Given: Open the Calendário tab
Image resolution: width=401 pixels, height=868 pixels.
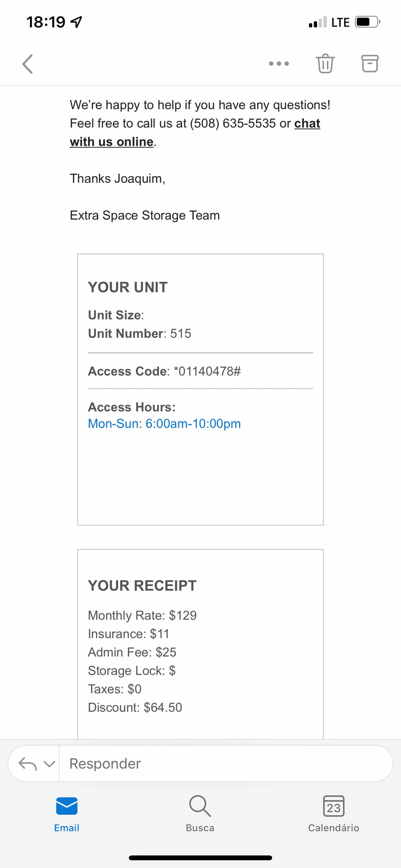Looking at the screenshot, I should point(334,814).
